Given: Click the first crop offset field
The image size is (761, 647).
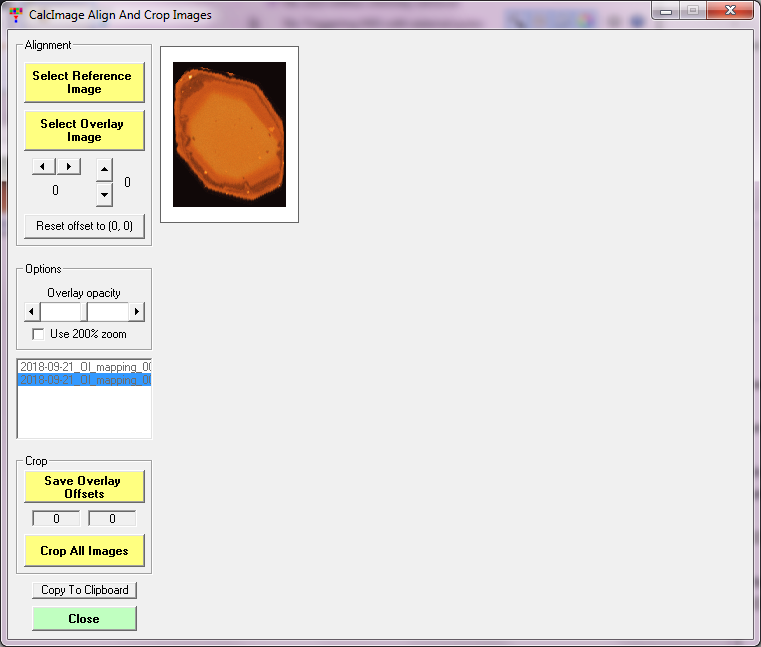Looking at the screenshot, I should click(56, 519).
